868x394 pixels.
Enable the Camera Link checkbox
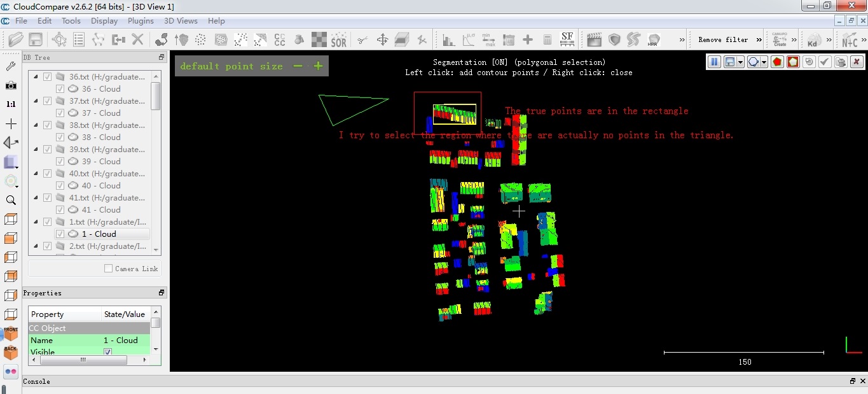click(x=109, y=269)
